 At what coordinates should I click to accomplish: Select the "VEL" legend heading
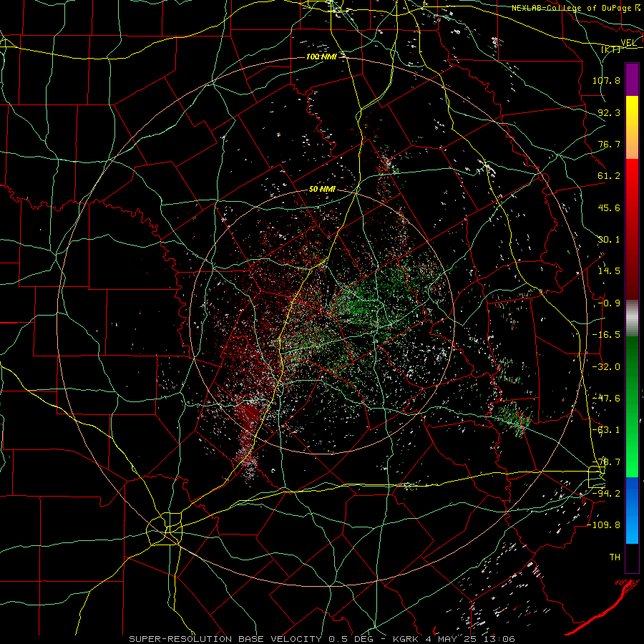coord(628,43)
